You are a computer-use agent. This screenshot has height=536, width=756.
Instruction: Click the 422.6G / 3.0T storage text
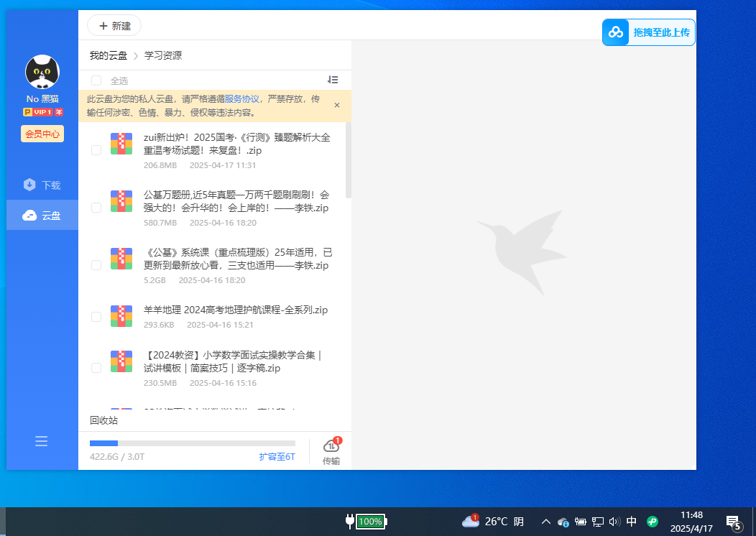(117, 456)
